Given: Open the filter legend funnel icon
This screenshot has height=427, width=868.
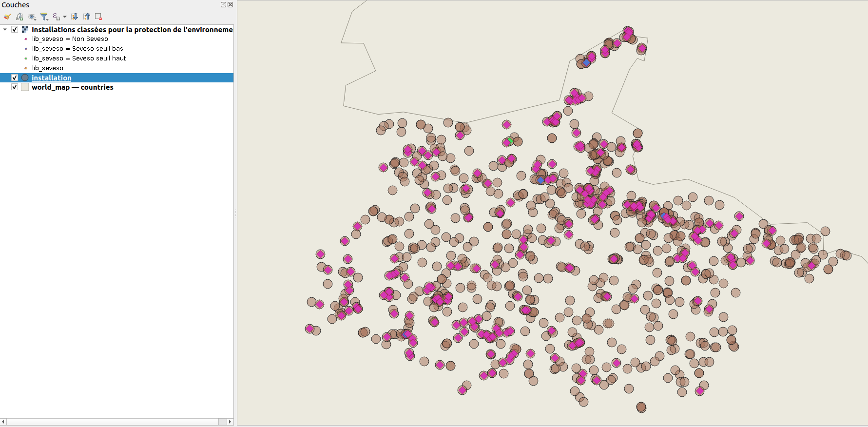Looking at the screenshot, I should [x=44, y=17].
